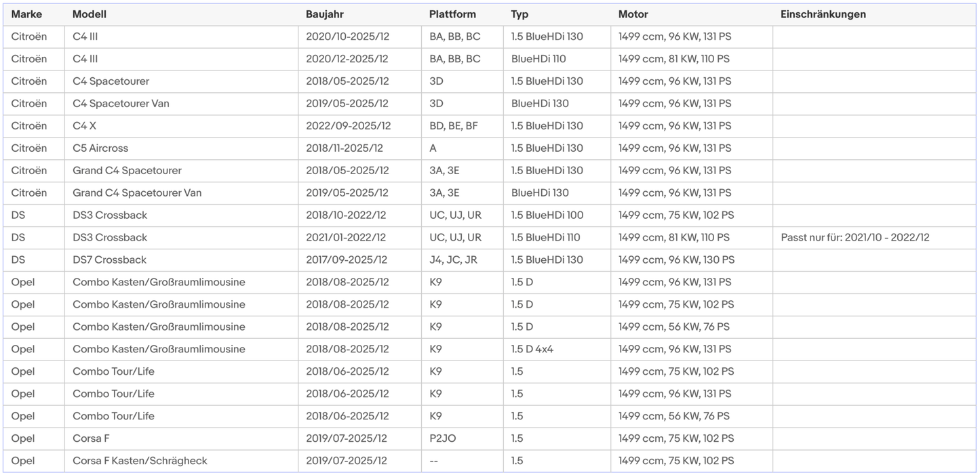Select the C5 Aircross model cell
This screenshot has height=475, width=980.
coord(100,148)
